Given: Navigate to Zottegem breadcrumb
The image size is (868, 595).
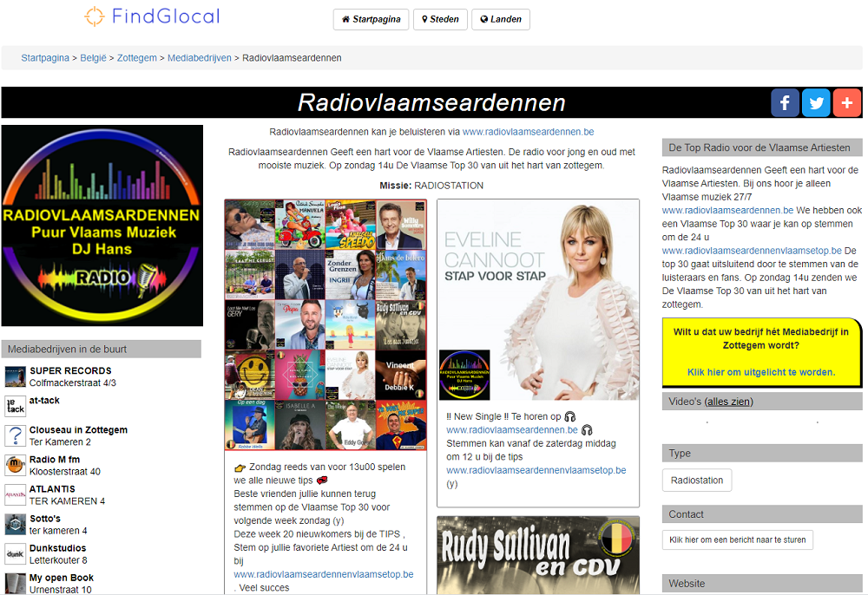Looking at the screenshot, I should (137, 58).
